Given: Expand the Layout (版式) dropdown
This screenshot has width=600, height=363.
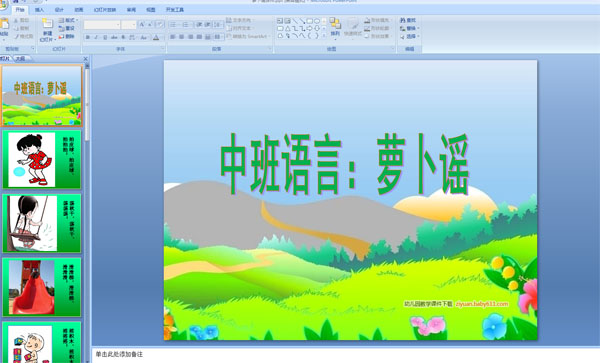Looking at the screenshot, I should click(x=68, y=20).
